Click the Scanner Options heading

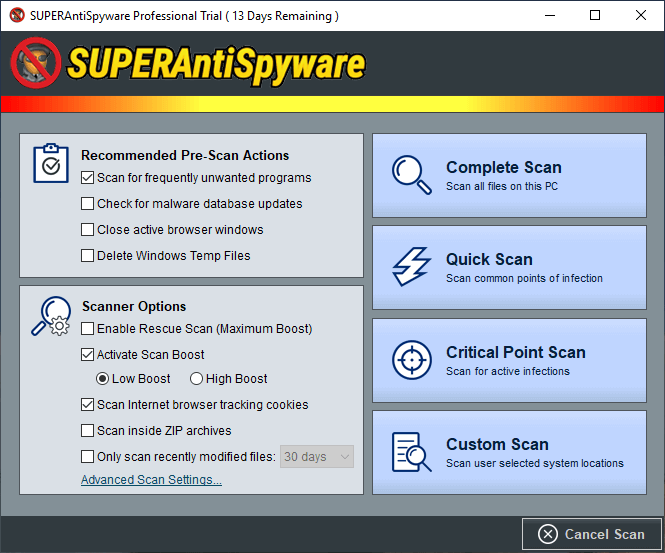coord(134,306)
